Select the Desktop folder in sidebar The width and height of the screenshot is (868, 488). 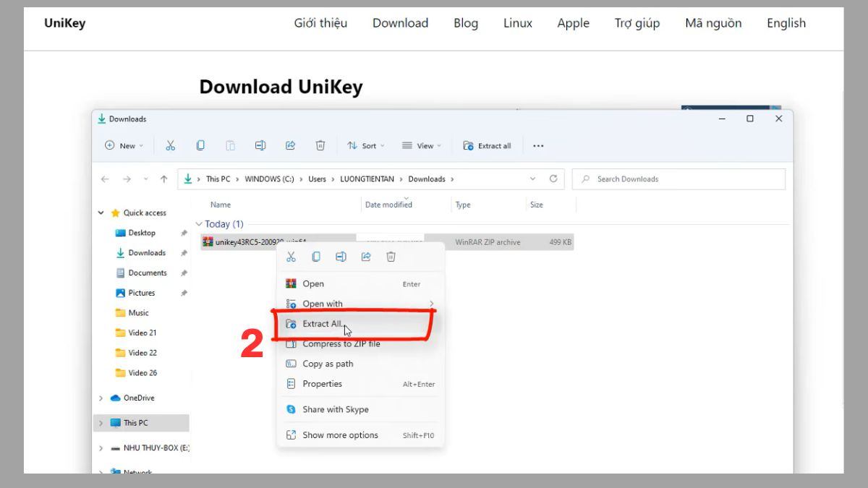(x=142, y=233)
